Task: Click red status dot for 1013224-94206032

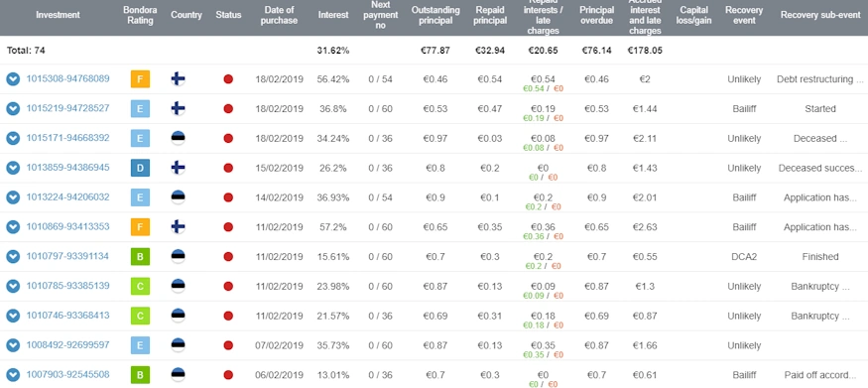Action: click(x=228, y=197)
